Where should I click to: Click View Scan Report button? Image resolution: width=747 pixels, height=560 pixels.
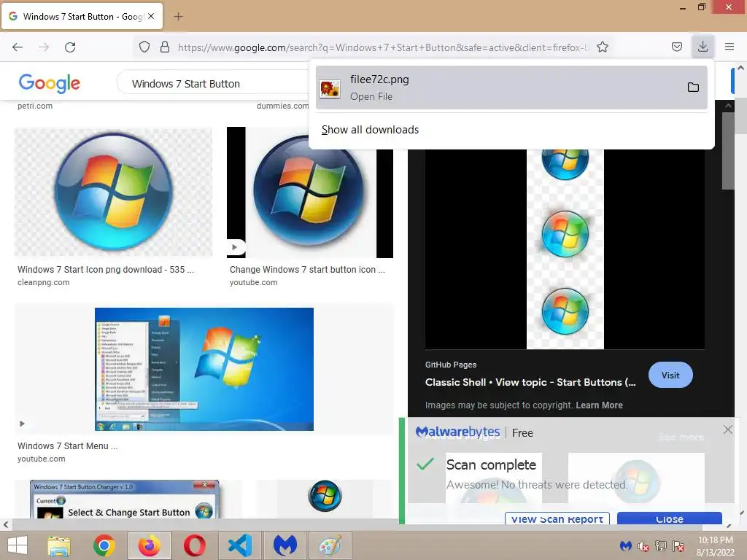click(557, 518)
